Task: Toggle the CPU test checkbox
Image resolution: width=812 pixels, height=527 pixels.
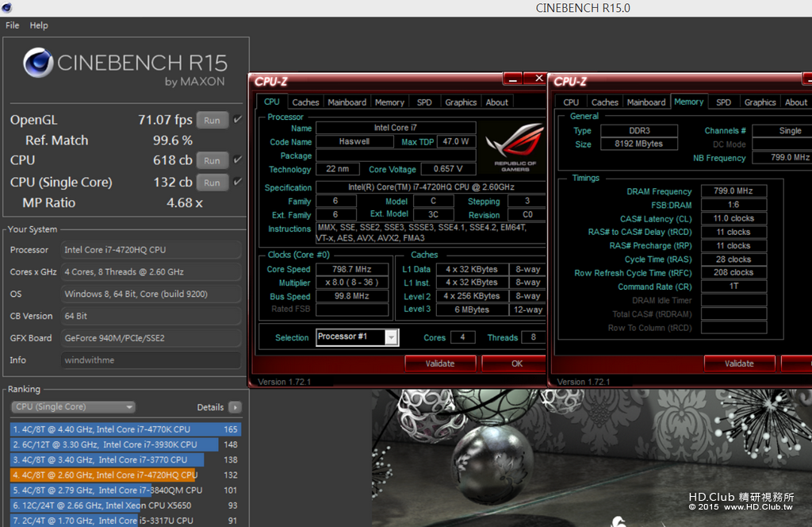Action: coord(237,160)
